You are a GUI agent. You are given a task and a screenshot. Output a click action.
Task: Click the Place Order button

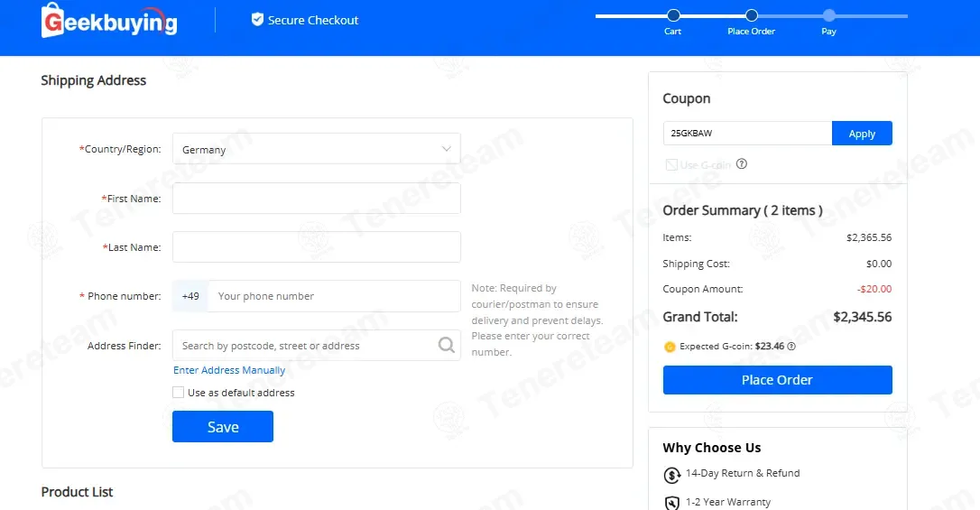tap(778, 380)
